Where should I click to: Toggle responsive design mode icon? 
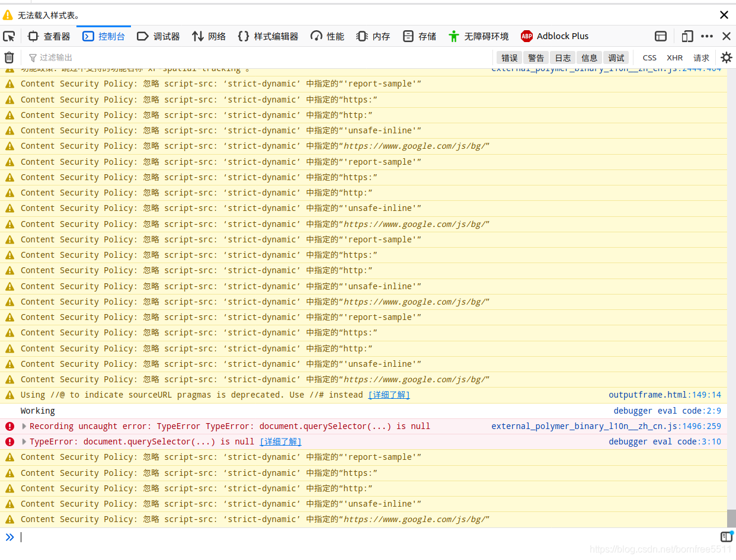[x=687, y=36]
